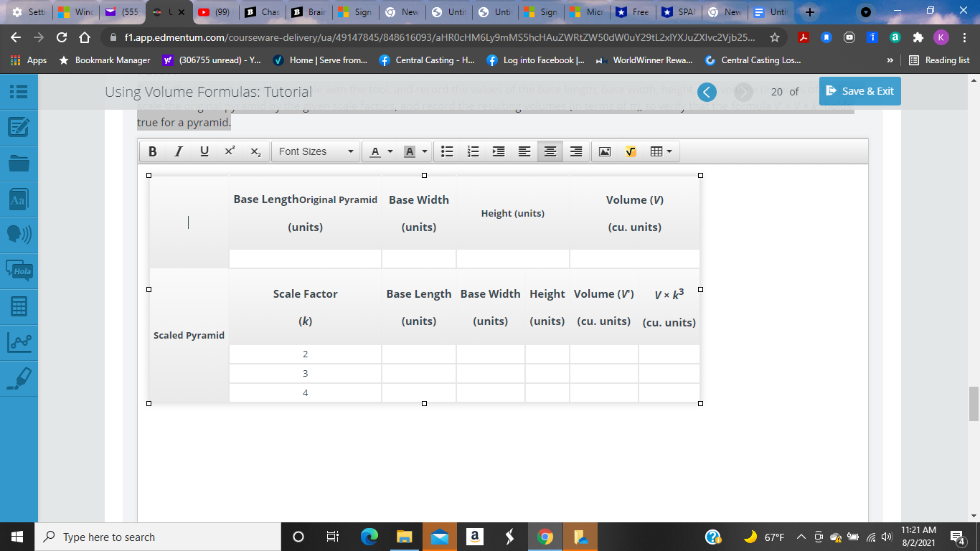Click the scale factor value 2
980x551 pixels.
[x=306, y=354]
